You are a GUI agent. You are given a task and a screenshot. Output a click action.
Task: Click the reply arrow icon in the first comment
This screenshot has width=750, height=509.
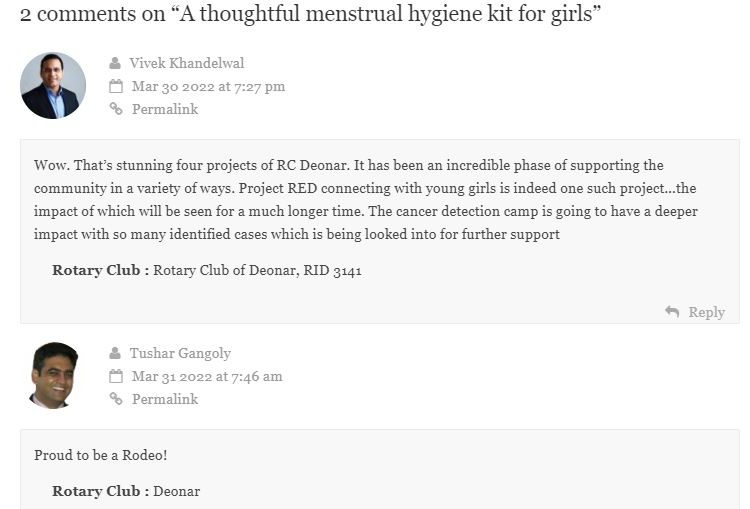click(x=672, y=312)
